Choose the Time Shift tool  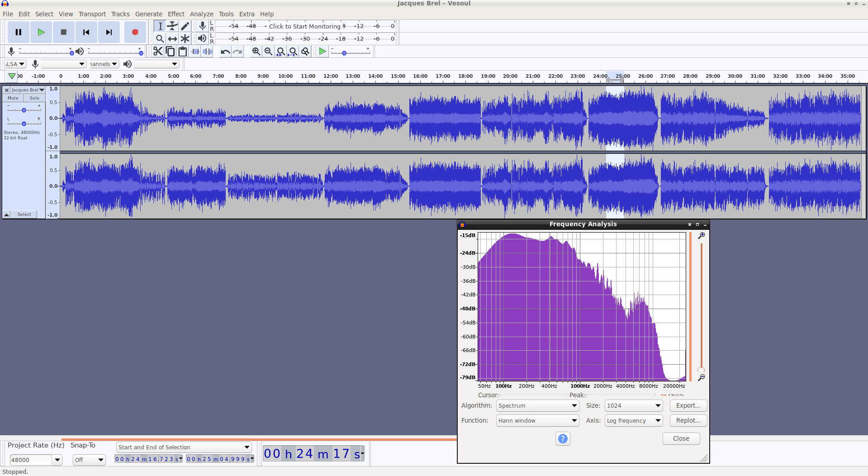click(x=172, y=39)
